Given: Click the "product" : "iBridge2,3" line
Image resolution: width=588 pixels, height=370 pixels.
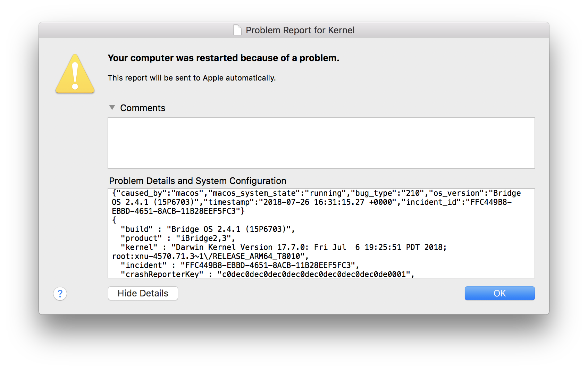Looking at the screenshot, I should 178,238.
